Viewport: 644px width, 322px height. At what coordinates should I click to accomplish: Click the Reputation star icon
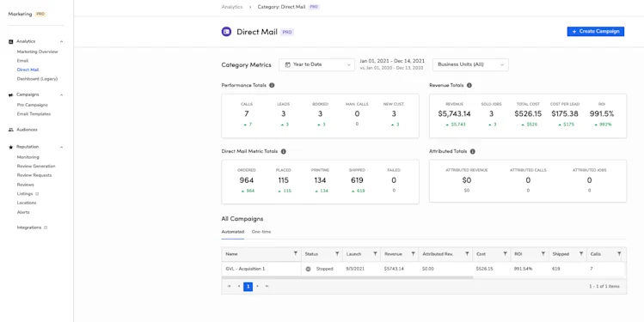(x=11, y=147)
